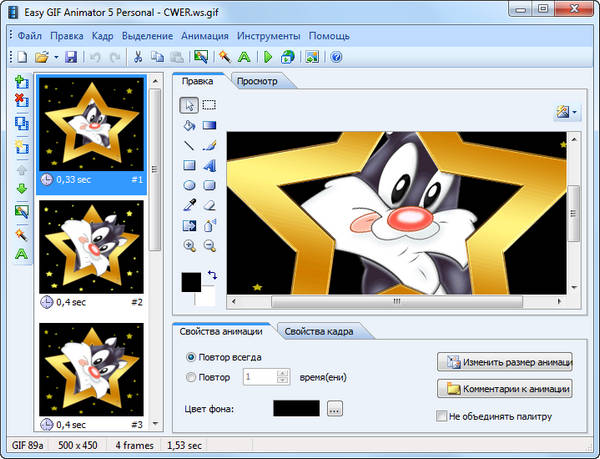
Task: Click the Cut scissors icon
Action: tap(138, 58)
